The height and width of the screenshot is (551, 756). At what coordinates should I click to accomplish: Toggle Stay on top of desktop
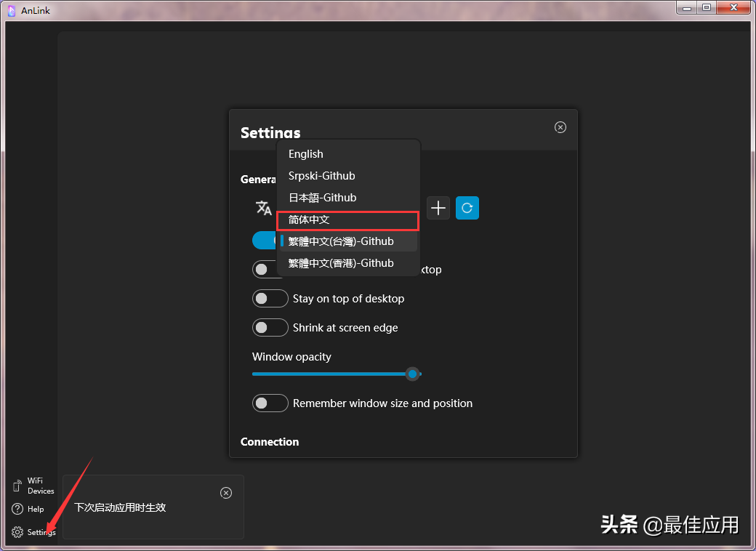click(x=270, y=299)
